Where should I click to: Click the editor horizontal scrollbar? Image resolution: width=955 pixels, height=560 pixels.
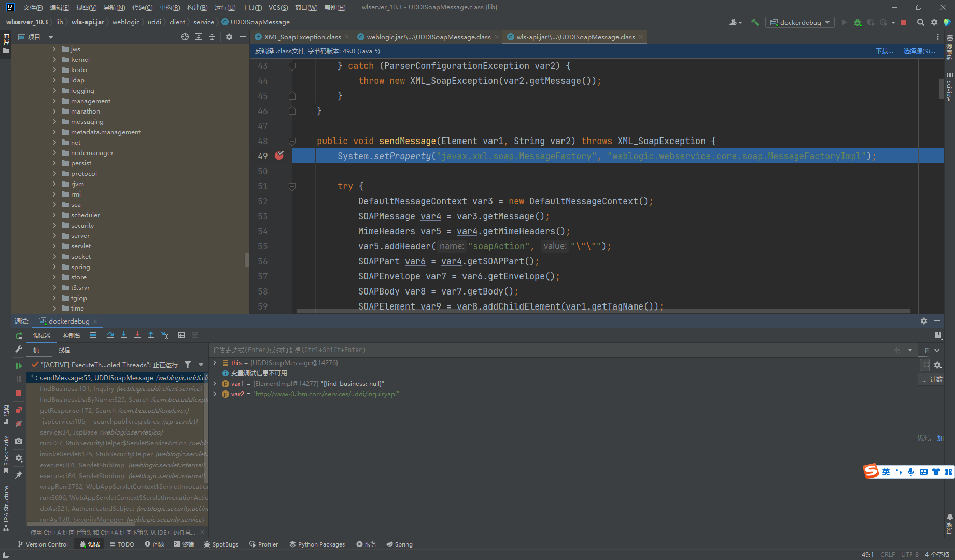click(x=603, y=311)
